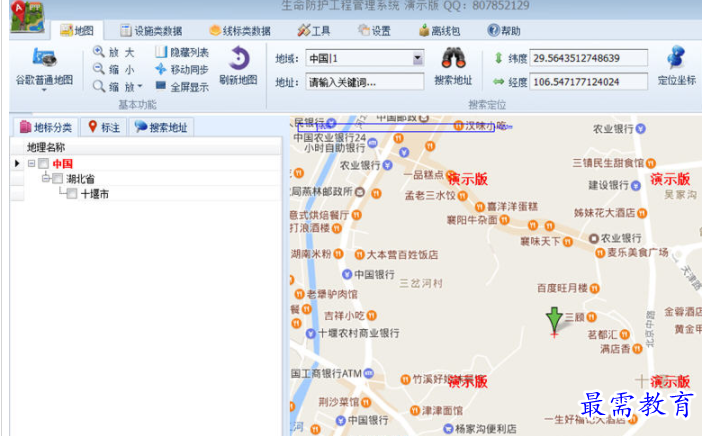Open the 缩放 zoom dropdown arrow
Image resolution: width=702 pixels, height=436 pixels.
pos(140,86)
